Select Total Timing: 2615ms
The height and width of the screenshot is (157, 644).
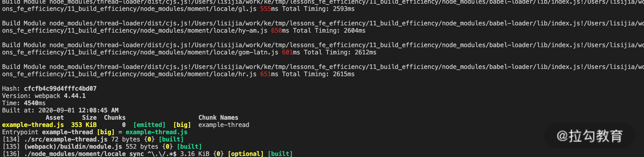318,74
